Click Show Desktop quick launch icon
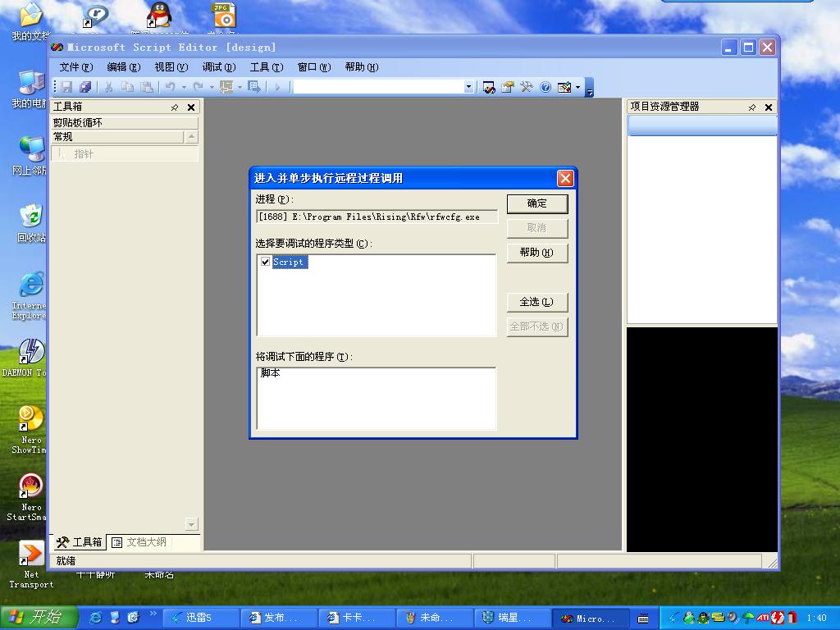The width and height of the screenshot is (840, 630). (114, 618)
